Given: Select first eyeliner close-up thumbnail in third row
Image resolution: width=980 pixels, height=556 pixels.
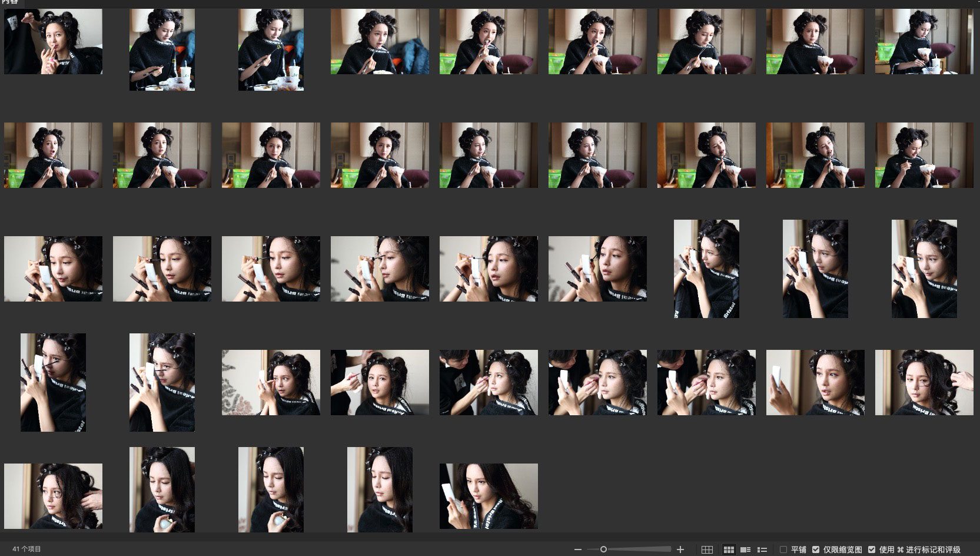Looking at the screenshot, I should [53, 269].
